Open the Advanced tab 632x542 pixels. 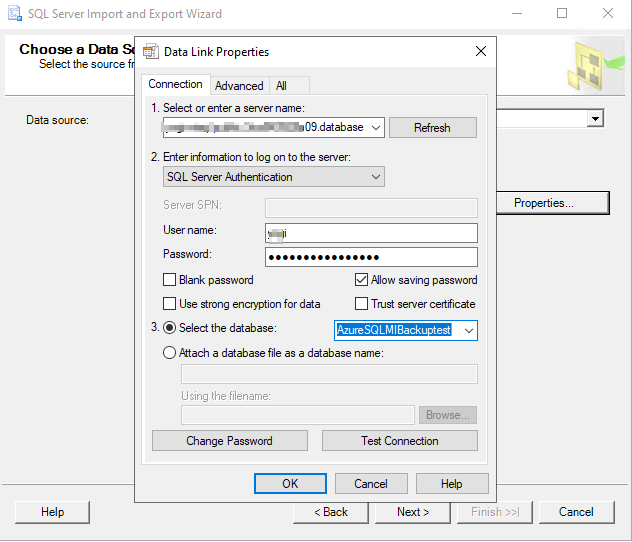click(239, 86)
